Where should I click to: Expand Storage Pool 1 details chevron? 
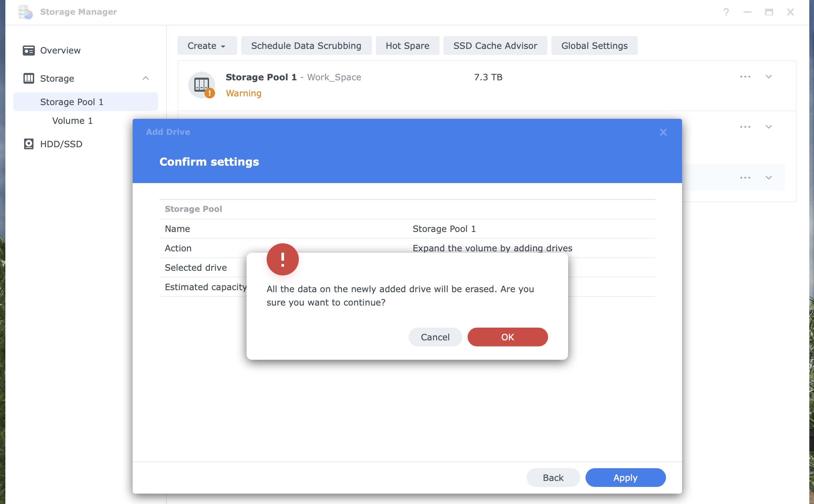point(768,77)
